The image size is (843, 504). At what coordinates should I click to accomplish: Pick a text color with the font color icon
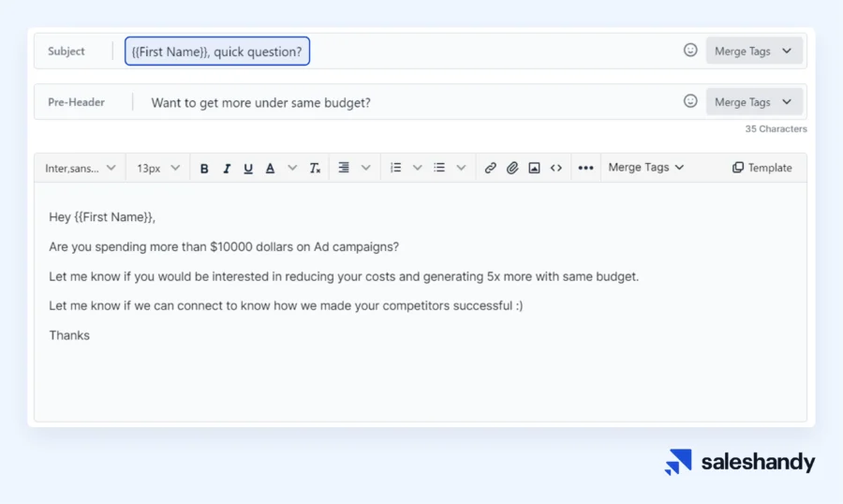(x=270, y=169)
